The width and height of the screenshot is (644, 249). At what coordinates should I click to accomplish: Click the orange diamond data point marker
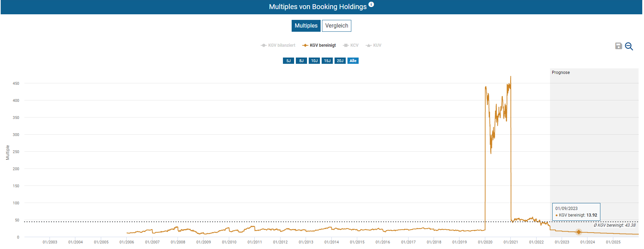579,232
